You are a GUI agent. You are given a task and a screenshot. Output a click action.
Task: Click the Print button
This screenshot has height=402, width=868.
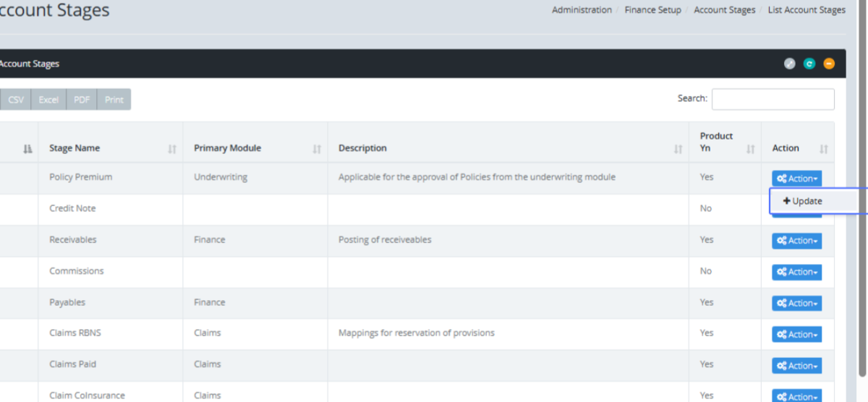tap(114, 100)
